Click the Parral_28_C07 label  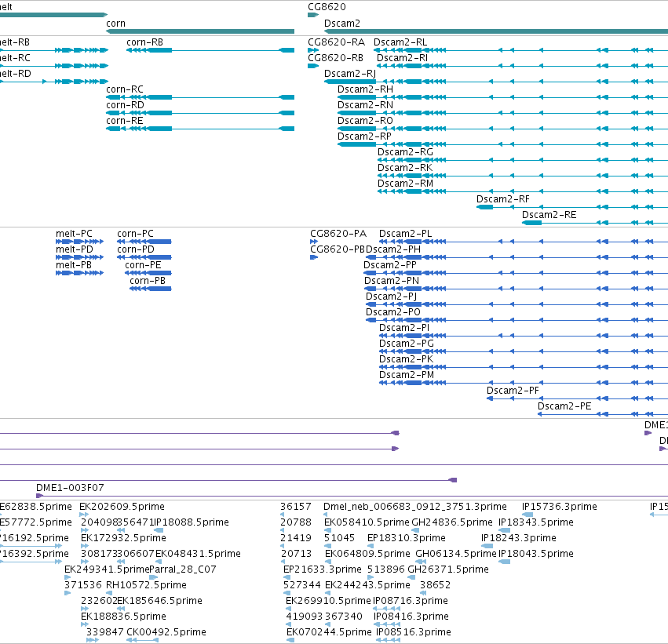pos(183,569)
